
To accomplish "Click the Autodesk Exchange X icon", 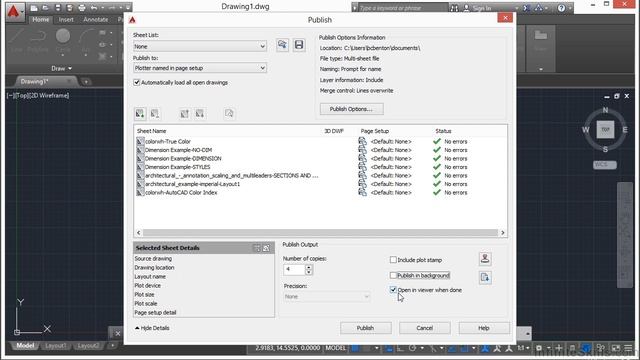I will pos(527,8).
